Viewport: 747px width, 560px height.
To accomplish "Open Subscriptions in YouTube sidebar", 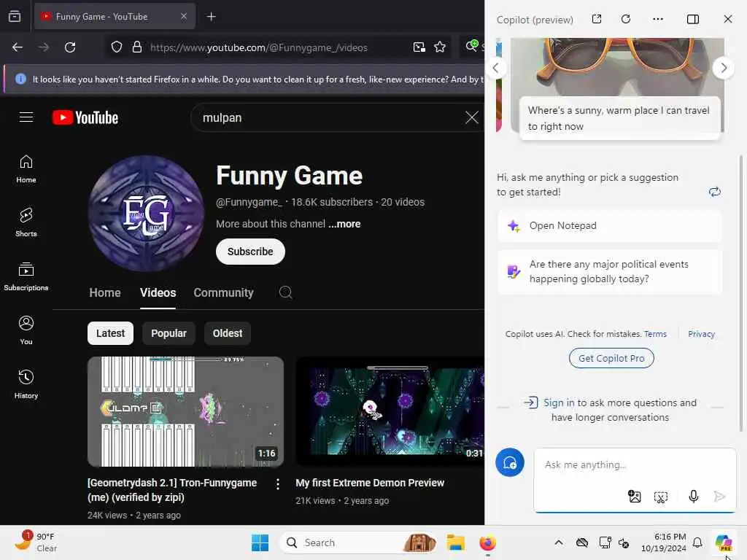I will pos(26,276).
